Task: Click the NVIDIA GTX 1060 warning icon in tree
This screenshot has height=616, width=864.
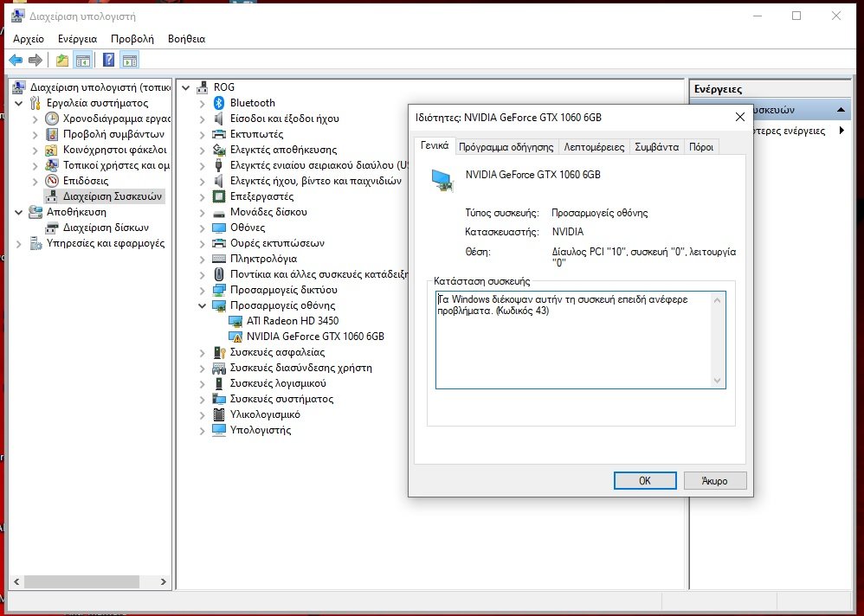Action: click(x=235, y=337)
